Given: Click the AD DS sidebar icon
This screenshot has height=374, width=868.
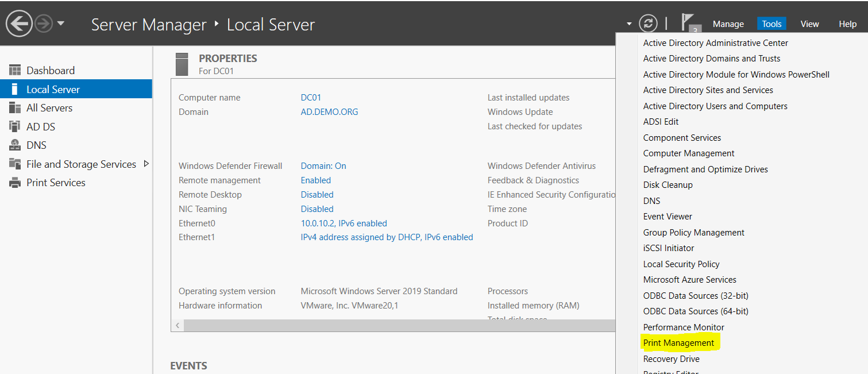Looking at the screenshot, I should [15, 126].
